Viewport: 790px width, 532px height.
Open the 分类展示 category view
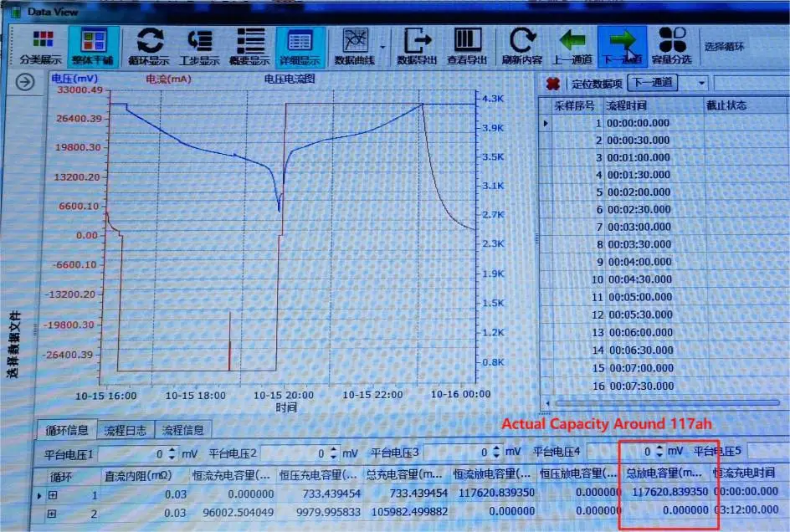point(41,47)
